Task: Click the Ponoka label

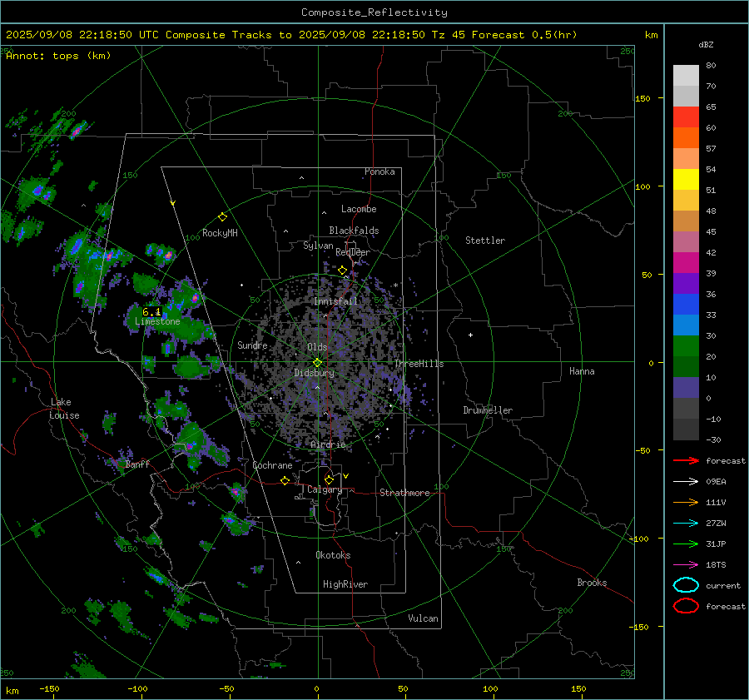Action: tap(379, 172)
